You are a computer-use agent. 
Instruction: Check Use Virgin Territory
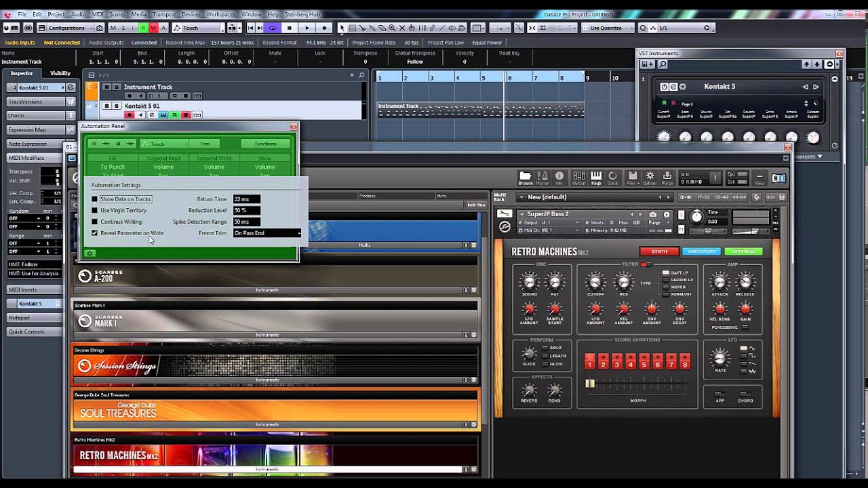click(x=95, y=211)
